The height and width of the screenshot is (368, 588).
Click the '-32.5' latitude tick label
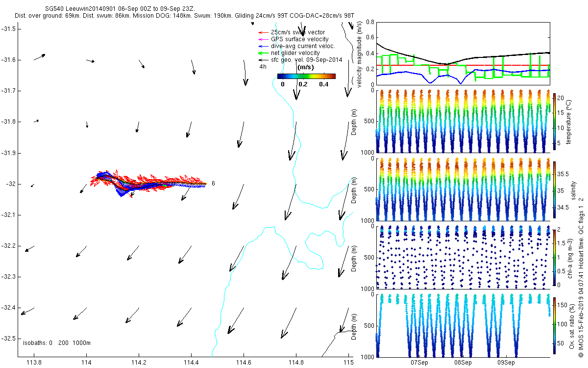(8, 339)
